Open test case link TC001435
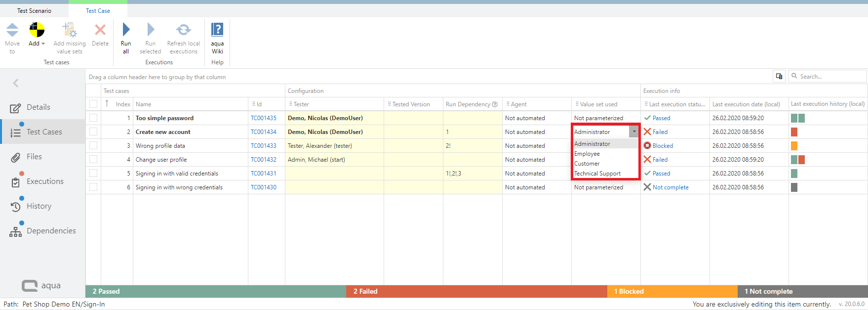Viewport: 868px width, 310px height. click(264, 118)
